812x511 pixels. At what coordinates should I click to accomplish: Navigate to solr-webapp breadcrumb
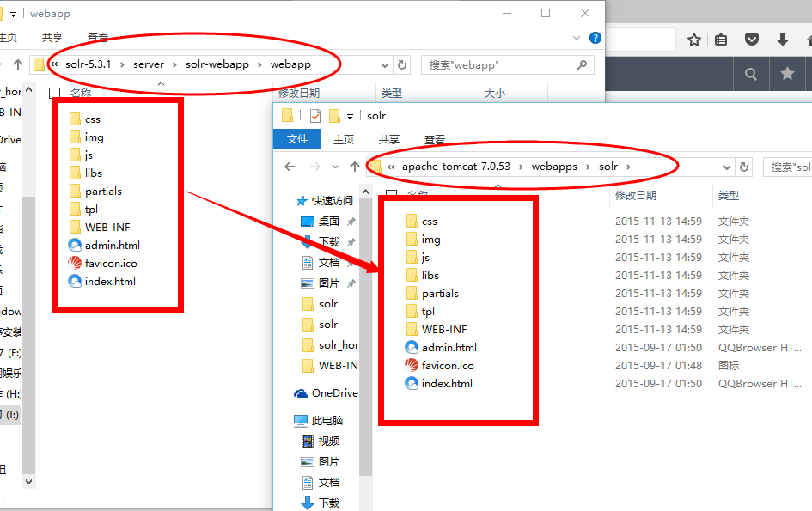click(x=217, y=64)
